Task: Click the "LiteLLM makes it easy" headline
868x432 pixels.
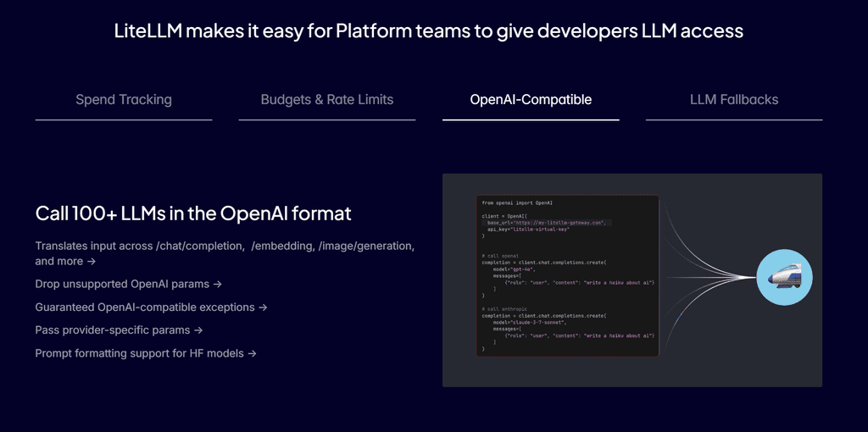Action: [428, 31]
